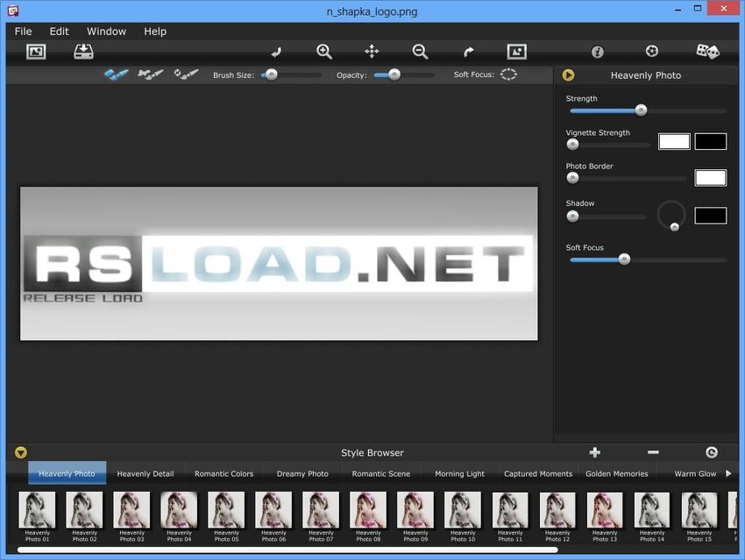
Task: Switch to the Dreamy Photo tab
Action: [x=302, y=473]
